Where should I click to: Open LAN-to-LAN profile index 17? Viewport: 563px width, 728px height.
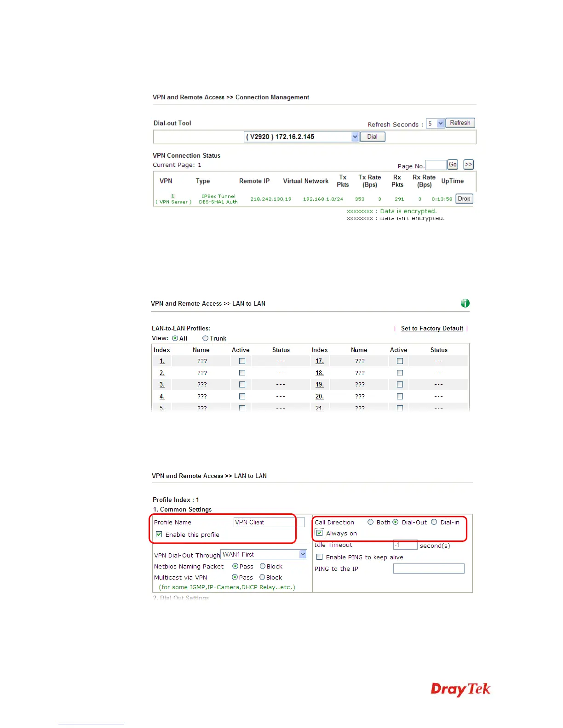click(320, 361)
